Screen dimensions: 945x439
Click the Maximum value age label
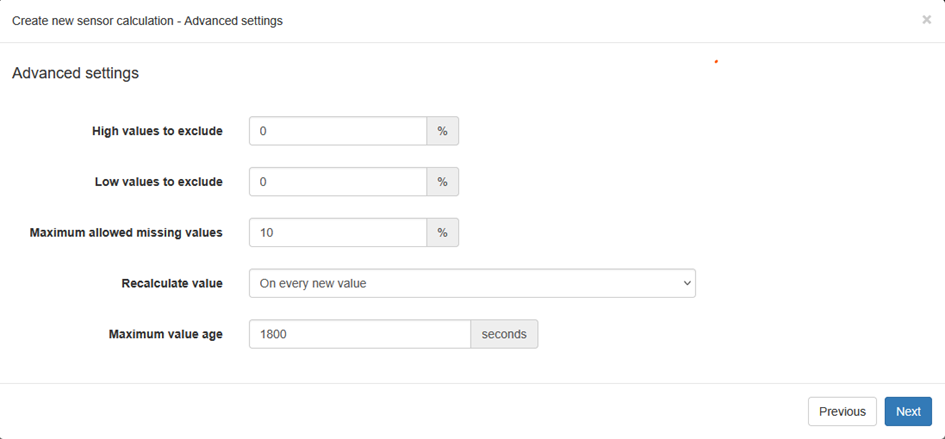pyautogui.click(x=165, y=334)
